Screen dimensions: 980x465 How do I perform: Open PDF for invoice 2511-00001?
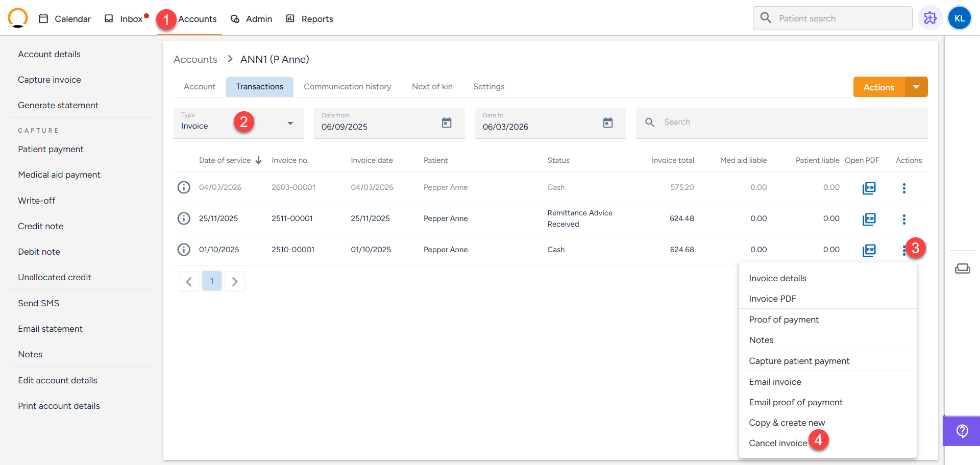coord(869,219)
